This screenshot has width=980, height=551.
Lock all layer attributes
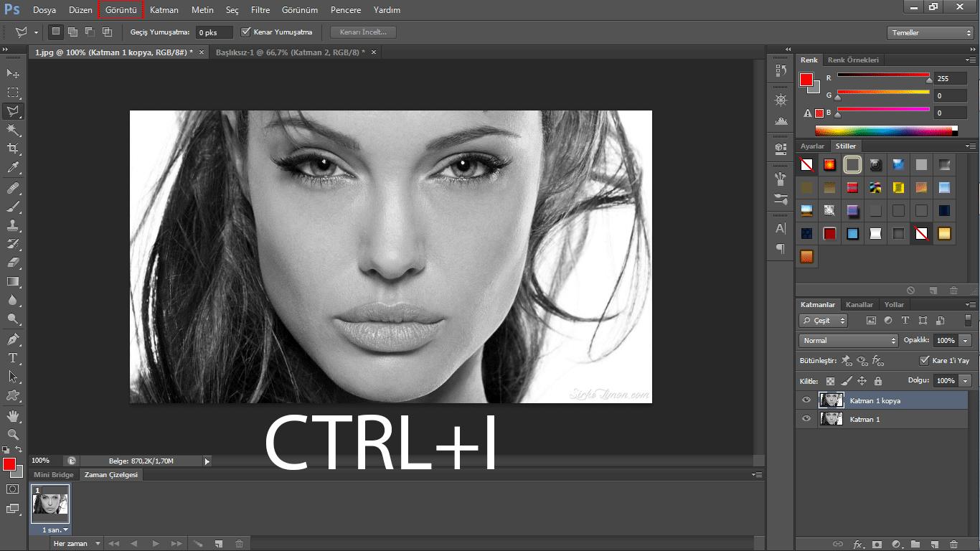[878, 381]
